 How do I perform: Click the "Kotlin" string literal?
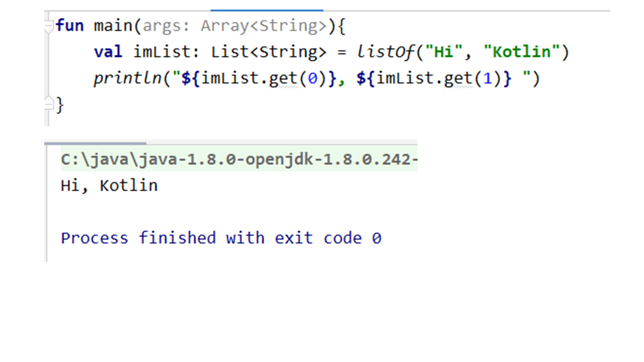[x=522, y=52]
